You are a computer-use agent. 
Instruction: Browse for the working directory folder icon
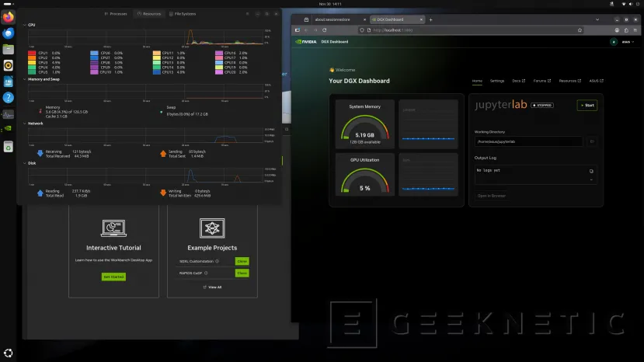coord(592,141)
